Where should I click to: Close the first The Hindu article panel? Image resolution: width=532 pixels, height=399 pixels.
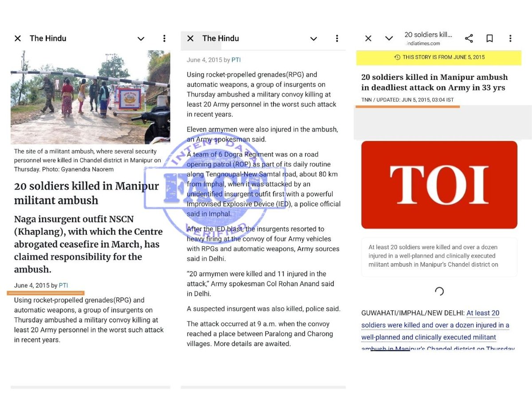coord(18,39)
